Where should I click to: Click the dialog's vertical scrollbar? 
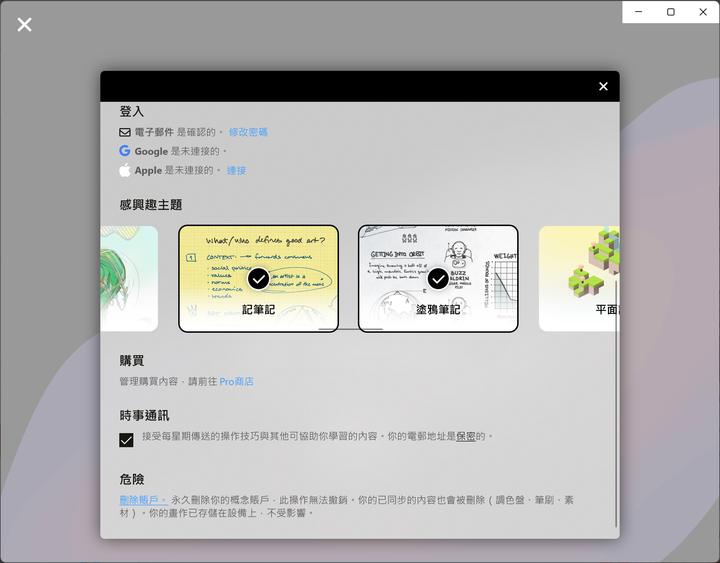point(616,404)
